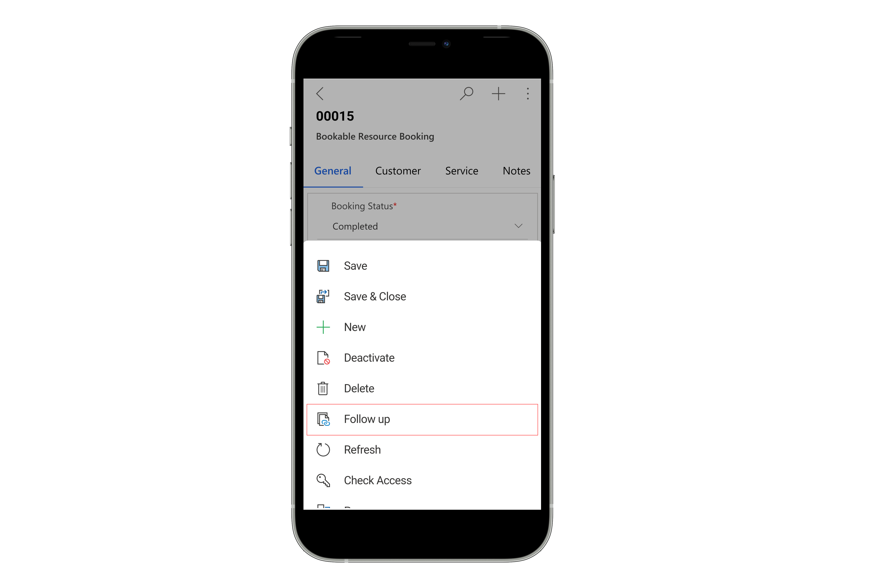The image size is (883, 588).
Task: Click the Save icon
Action: pos(323,266)
